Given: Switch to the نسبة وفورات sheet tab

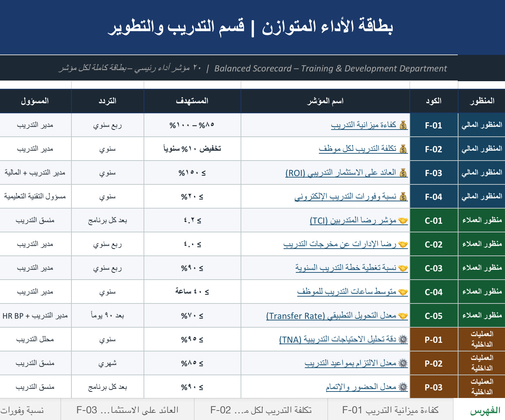Looking at the screenshot, I should pos(30,410).
